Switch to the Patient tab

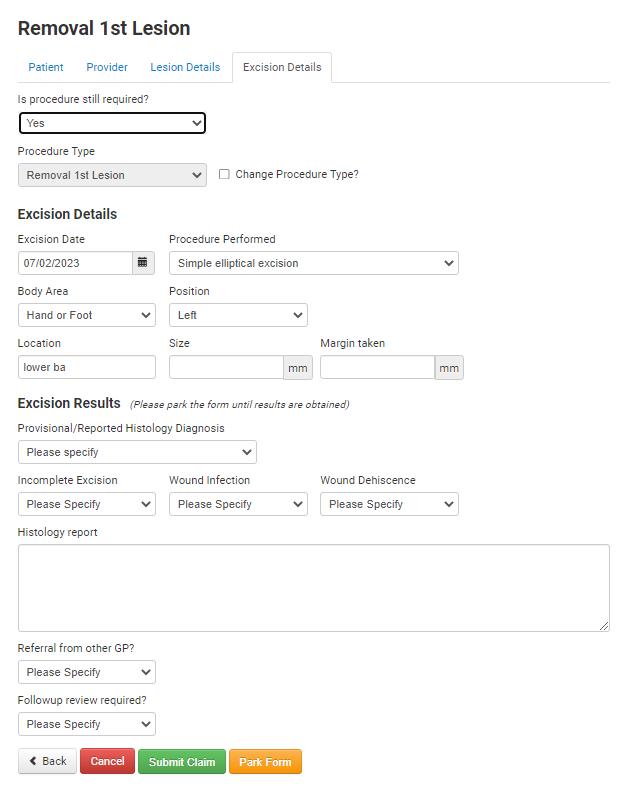[x=46, y=67]
